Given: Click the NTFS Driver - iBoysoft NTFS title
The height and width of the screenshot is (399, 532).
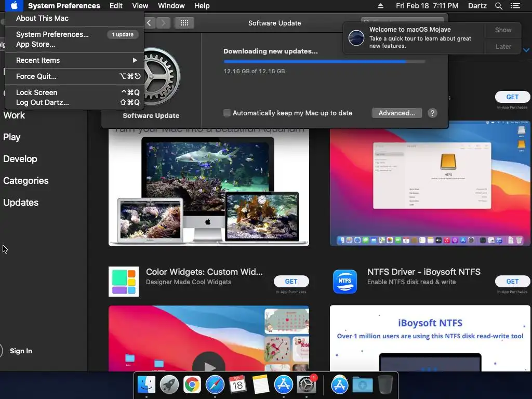Looking at the screenshot, I should pyautogui.click(x=424, y=272).
